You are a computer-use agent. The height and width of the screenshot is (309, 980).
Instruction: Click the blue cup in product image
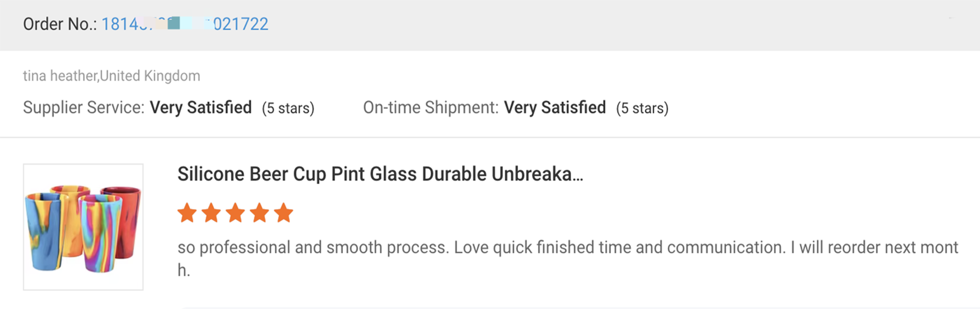[44, 233]
